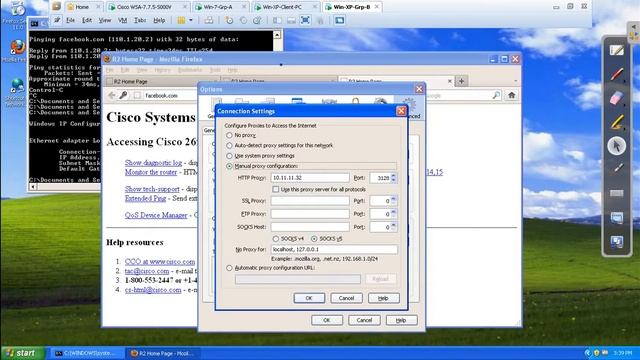Select No proxy radio option

(x=229, y=135)
